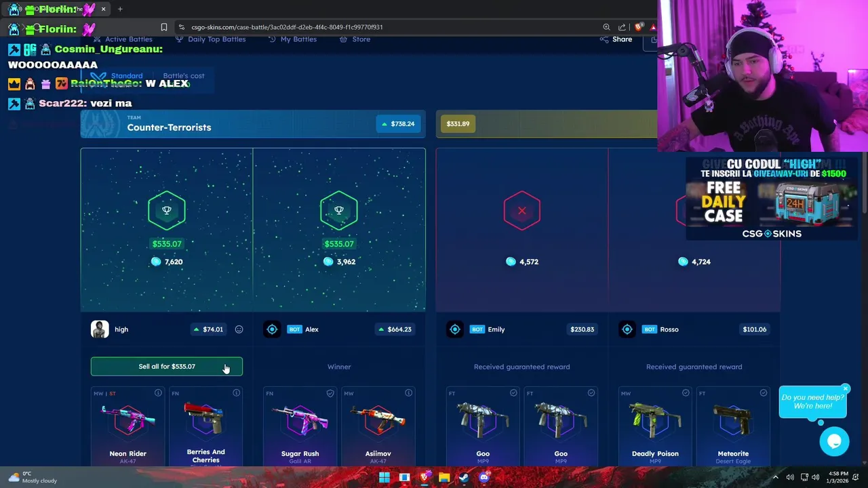
Task: Show hidden system tray icons
Action: point(775,477)
